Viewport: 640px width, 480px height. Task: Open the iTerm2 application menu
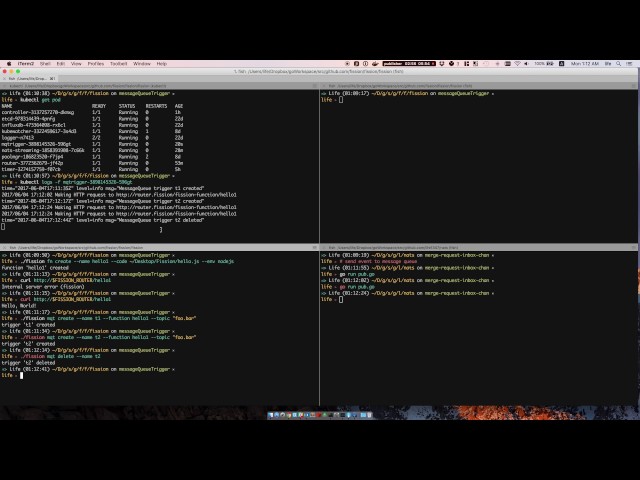coord(25,64)
